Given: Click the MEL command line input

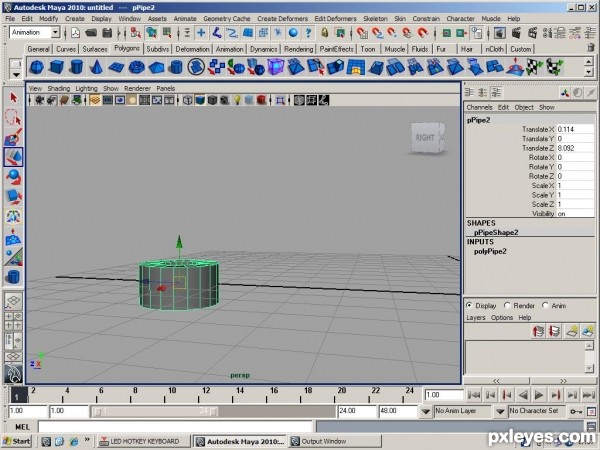Looking at the screenshot, I should (x=175, y=427).
